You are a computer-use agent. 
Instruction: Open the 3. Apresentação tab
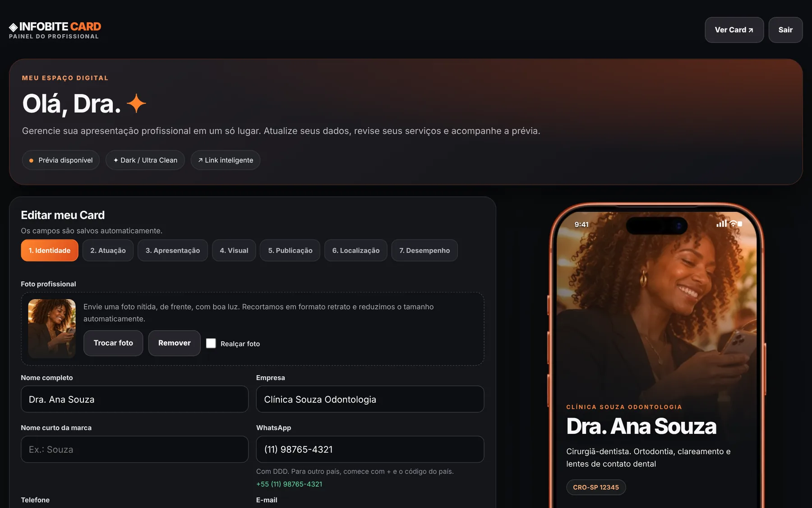(173, 251)
